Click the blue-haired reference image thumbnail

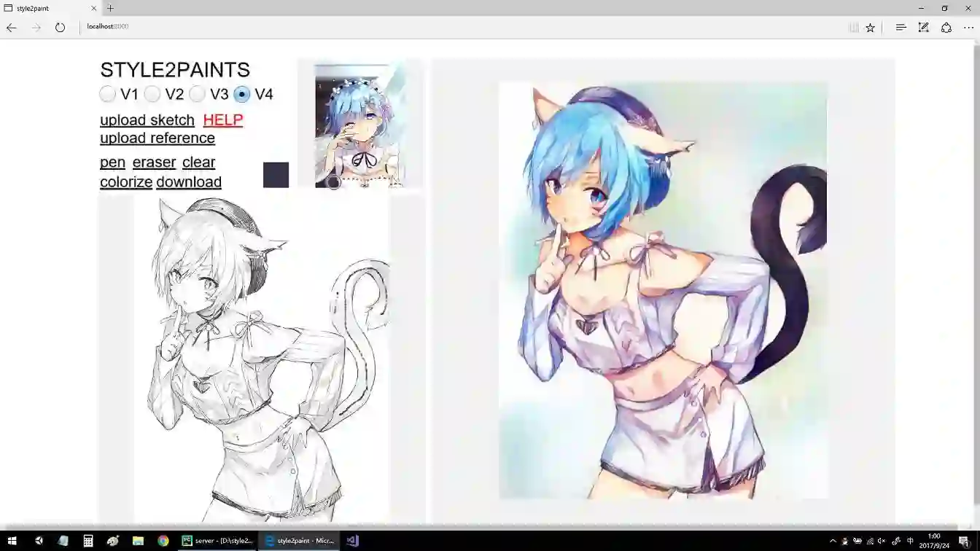point(359,126)
